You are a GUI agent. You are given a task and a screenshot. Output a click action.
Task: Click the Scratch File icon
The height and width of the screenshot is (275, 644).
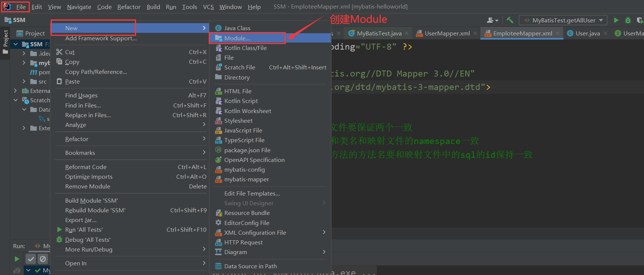[219, 67]
